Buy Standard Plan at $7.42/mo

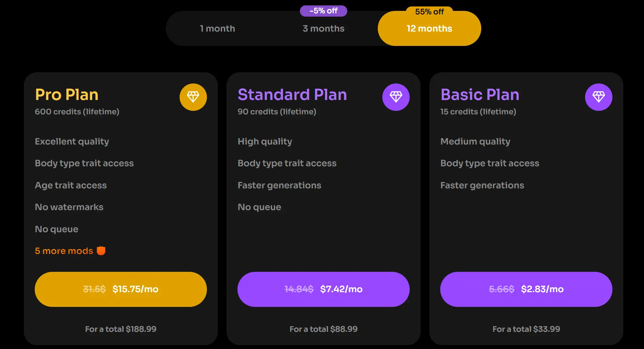click(x=323, y=289)
